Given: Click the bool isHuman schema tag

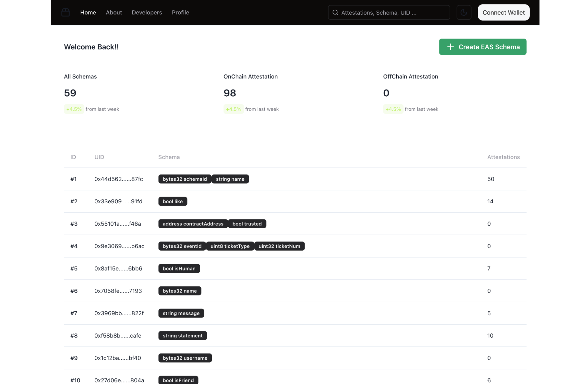Looking at the screenshot, I should pos(179,268).
